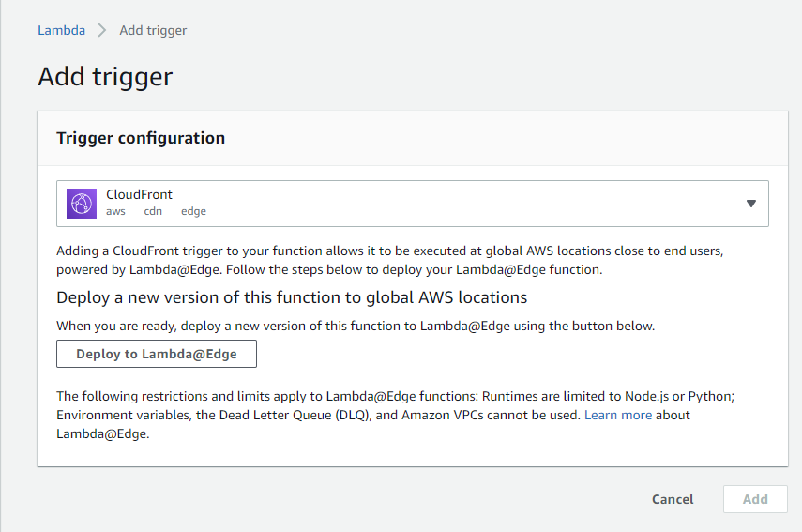Image resolution: width=802 pixels, height=532 pixels.
Task: Click the 'When you are ready' instruction text
Action: click(356, 326)
